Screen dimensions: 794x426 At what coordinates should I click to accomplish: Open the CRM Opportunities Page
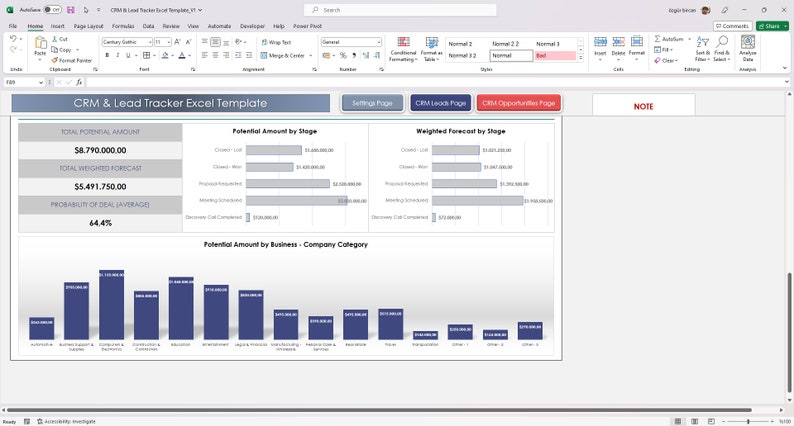coord(519,103)
